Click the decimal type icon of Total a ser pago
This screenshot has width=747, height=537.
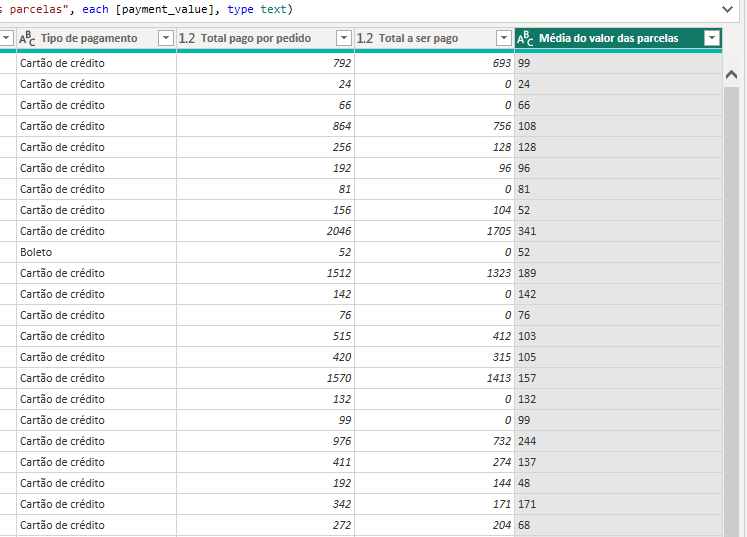[365, 38]
